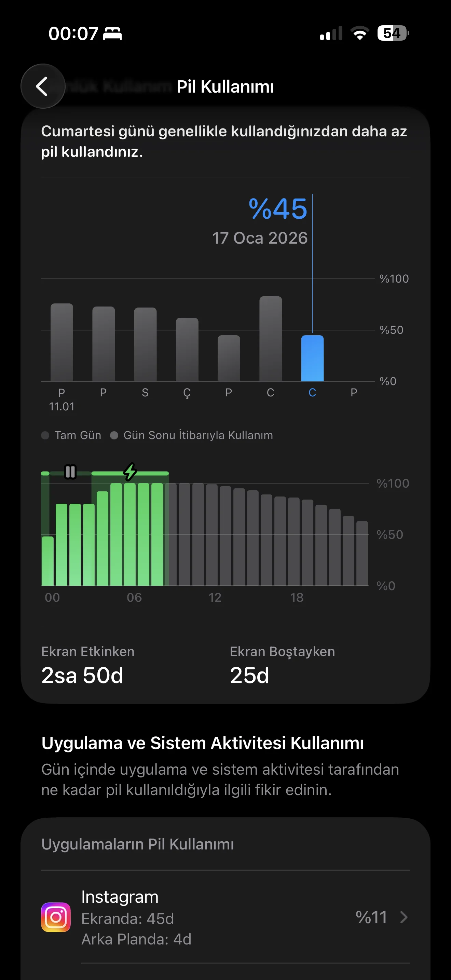Select the first bar dated 11.01

(x=61, y=342)
